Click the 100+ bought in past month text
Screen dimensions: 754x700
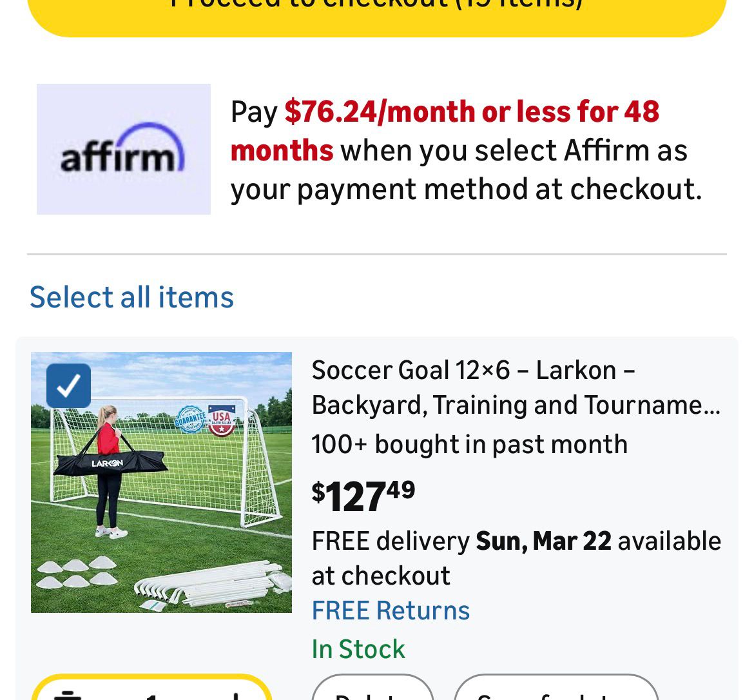coord(469,444)
